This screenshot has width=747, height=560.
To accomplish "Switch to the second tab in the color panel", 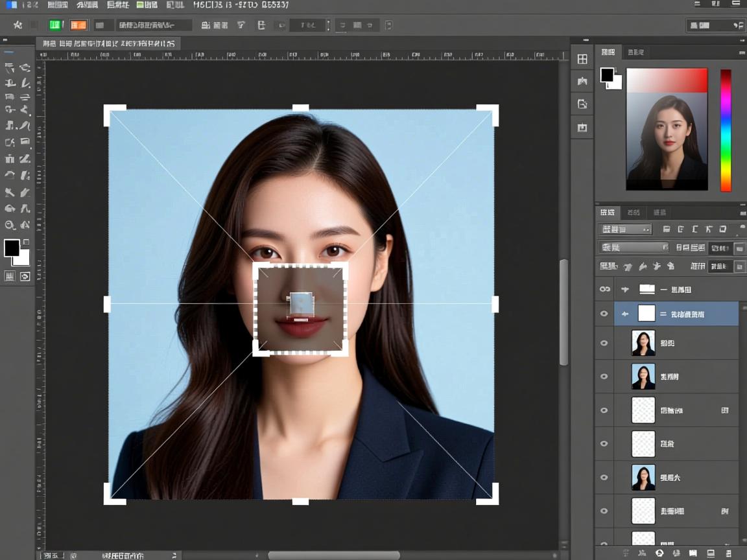I will [636, 52].
